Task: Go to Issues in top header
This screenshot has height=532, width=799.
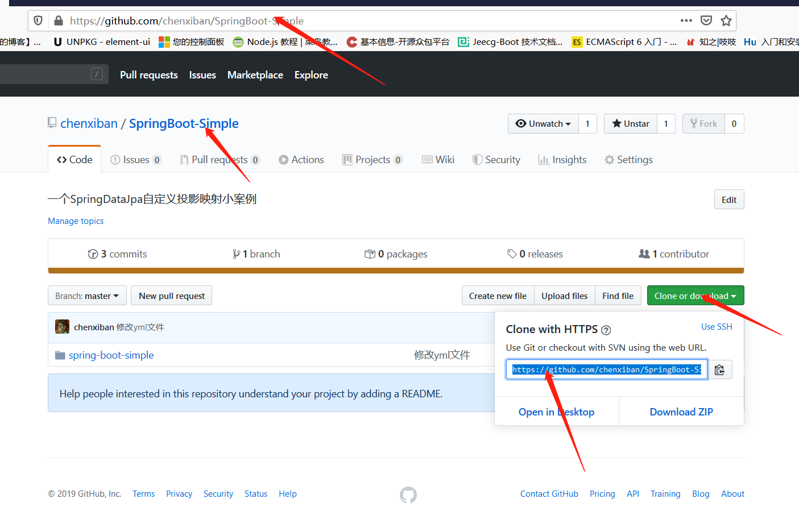Action: click(x=202, y=75)
